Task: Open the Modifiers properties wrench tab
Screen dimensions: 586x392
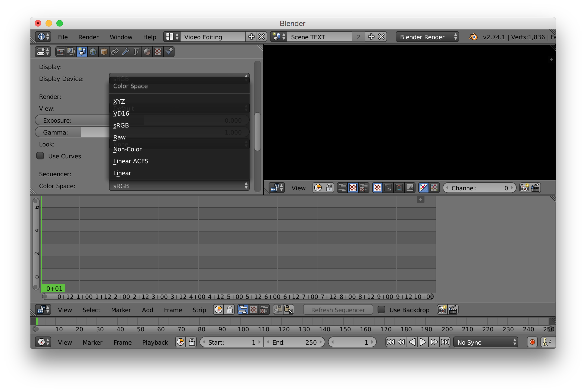Action: 125,52
